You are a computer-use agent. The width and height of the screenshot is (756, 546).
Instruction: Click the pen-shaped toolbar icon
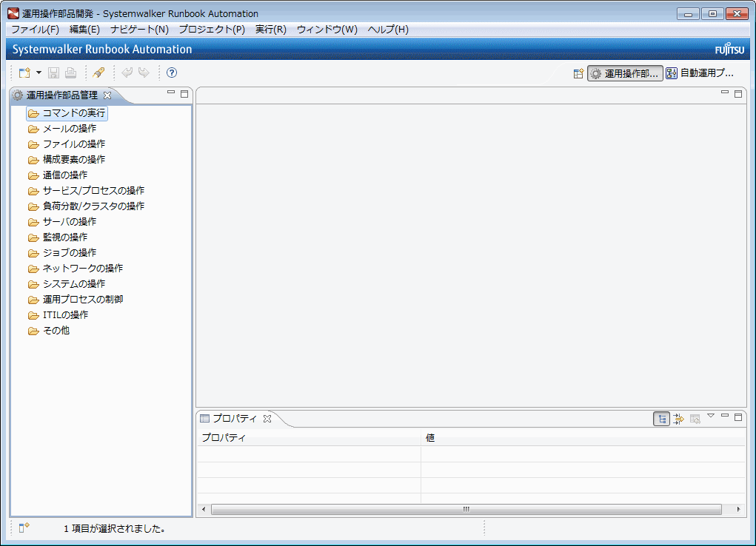coord(98,73)
